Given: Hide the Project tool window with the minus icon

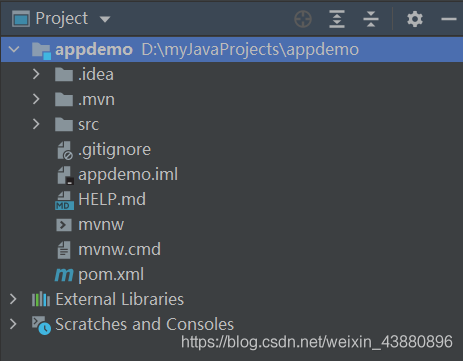Looking at the screenshot, I should pos(449,19).
